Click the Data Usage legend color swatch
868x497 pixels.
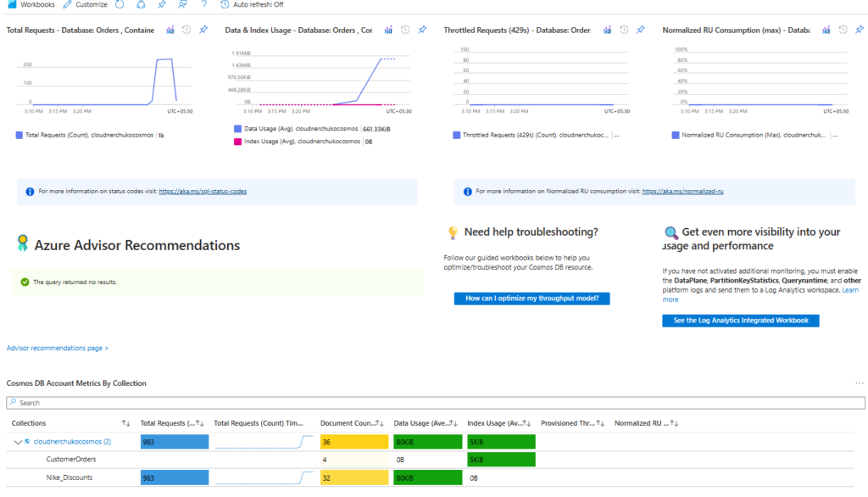pos(238,129)
